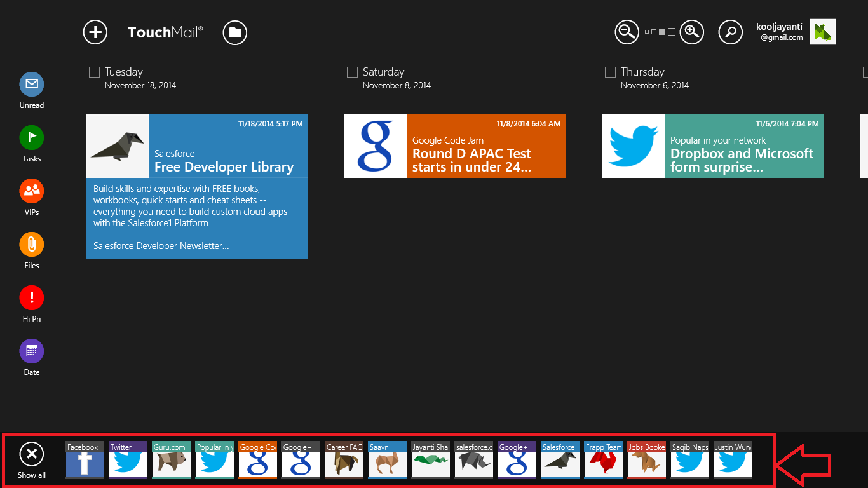Select the Guru.com sender tile

click(x=171, y=460)
